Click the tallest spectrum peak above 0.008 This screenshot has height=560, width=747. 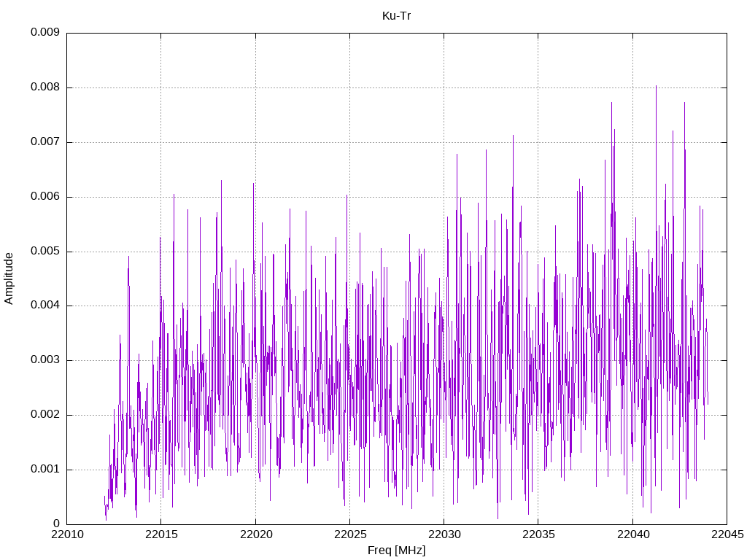tap(656, 86)
